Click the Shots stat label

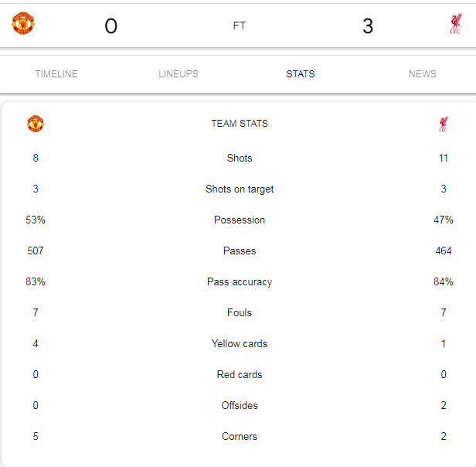pos(240,158)
